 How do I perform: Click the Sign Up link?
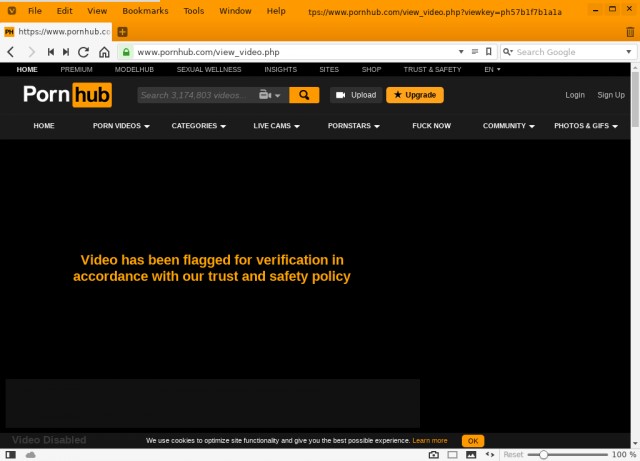click(611, 95)
